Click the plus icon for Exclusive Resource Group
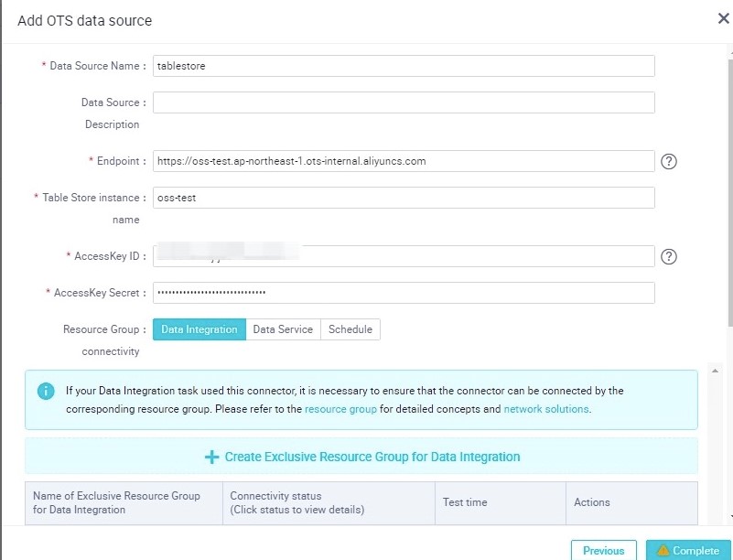733x560 pixels. point(211,457)
